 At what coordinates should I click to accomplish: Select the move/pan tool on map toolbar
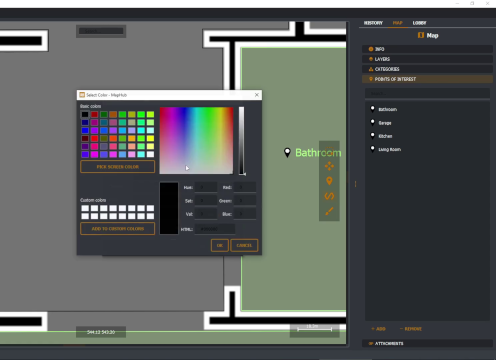point(329,166)
